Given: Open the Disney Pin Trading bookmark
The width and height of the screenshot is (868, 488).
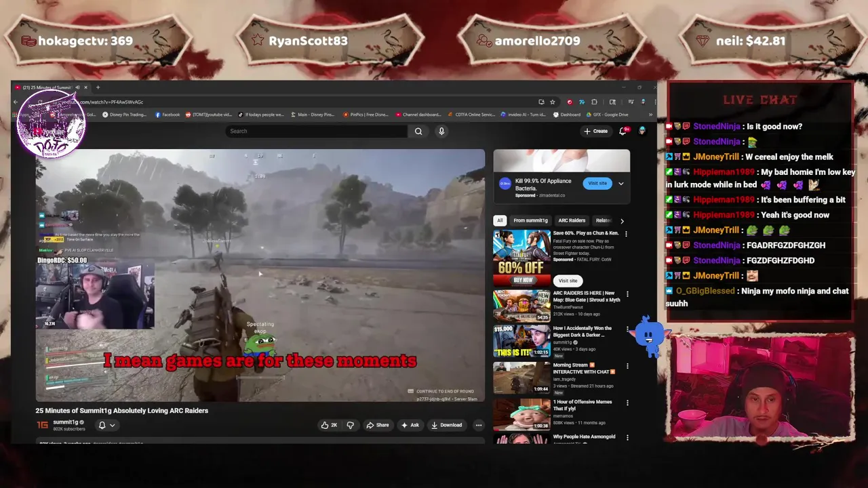Looking at the screenshot, I should [x=124, y=115].
